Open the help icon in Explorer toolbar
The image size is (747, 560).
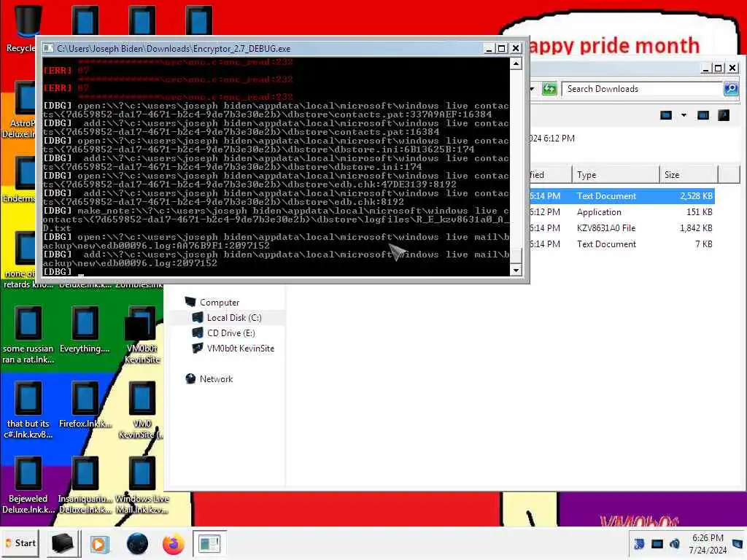[x=724, y=114]
